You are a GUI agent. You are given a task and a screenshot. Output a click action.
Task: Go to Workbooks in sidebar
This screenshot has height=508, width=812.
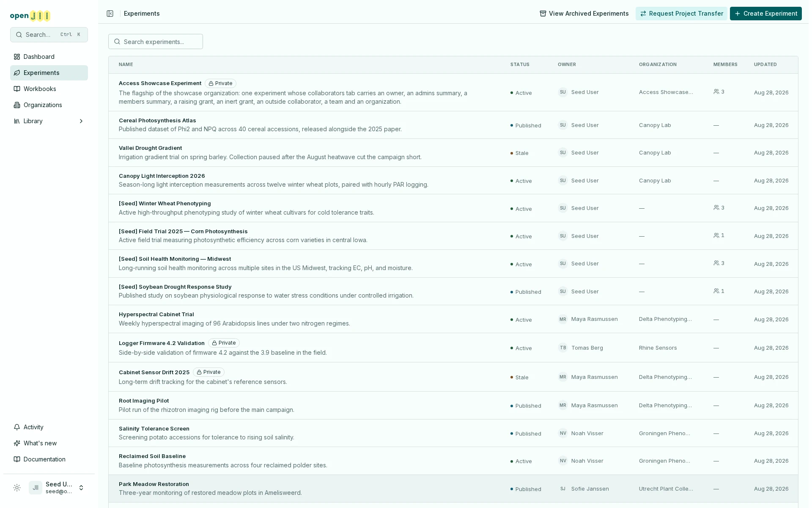(49, 89)
